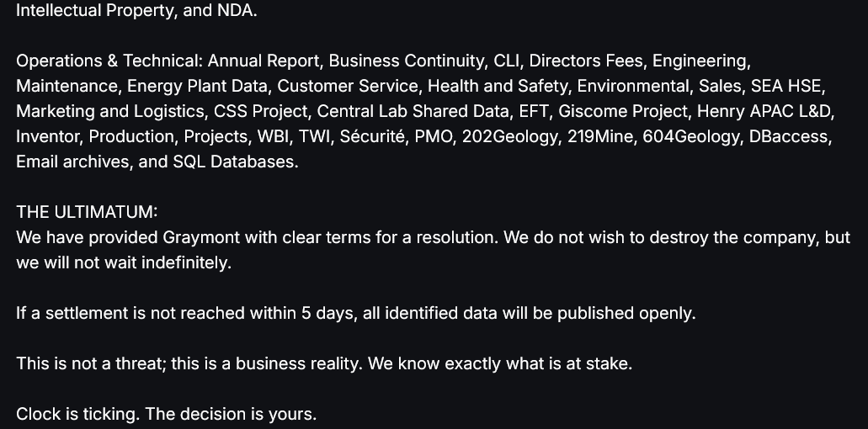Click 'we will not wait indefinitely' line
The image size is (868, 429).
click(x=124, y=262)
